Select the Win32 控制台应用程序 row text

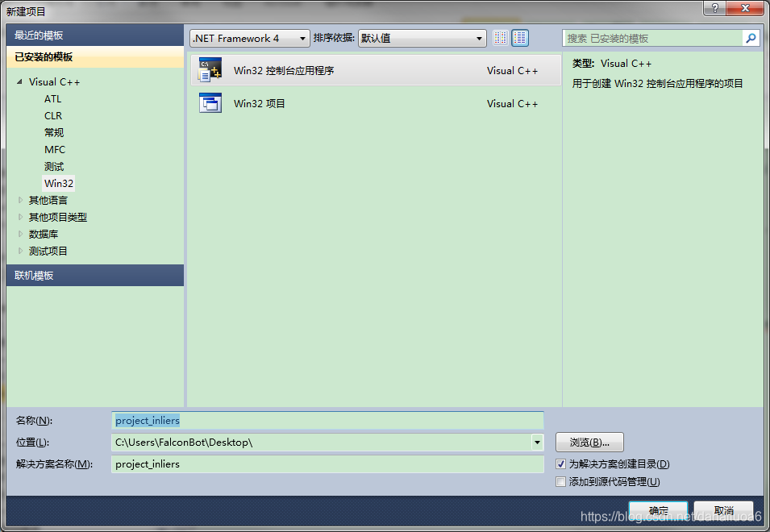point(284,70)
